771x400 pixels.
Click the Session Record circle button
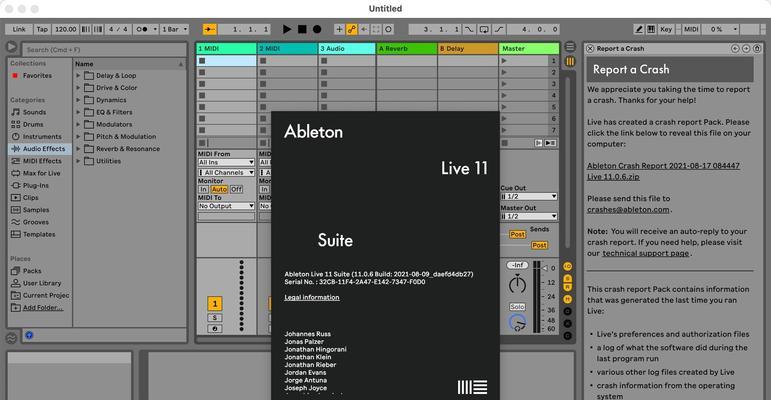[388, 30]
